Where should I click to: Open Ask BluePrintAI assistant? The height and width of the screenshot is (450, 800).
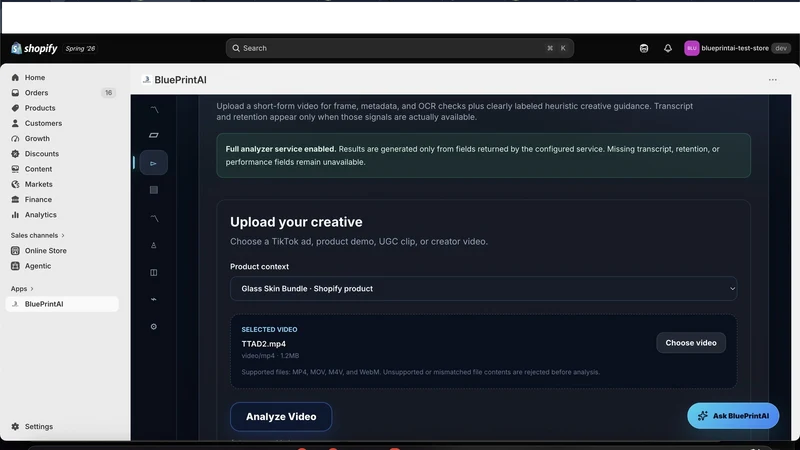[733, 416]
